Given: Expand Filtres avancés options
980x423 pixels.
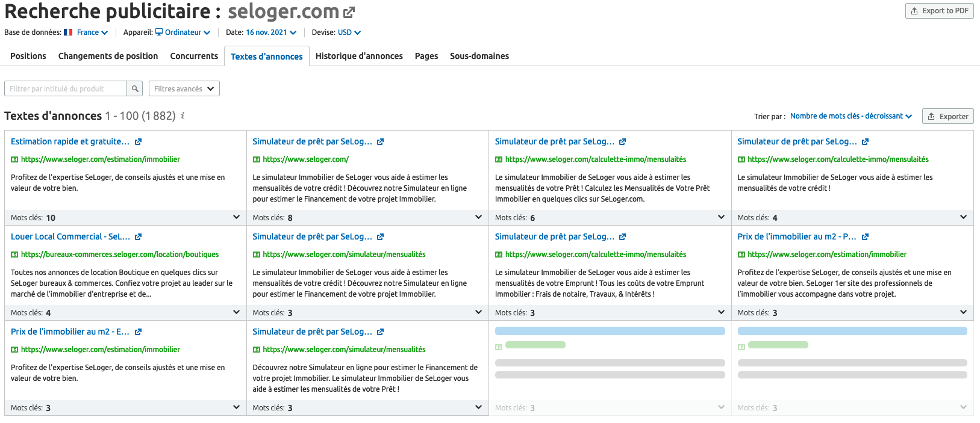Looking at the screenshot, I should (x=184, y=89).
